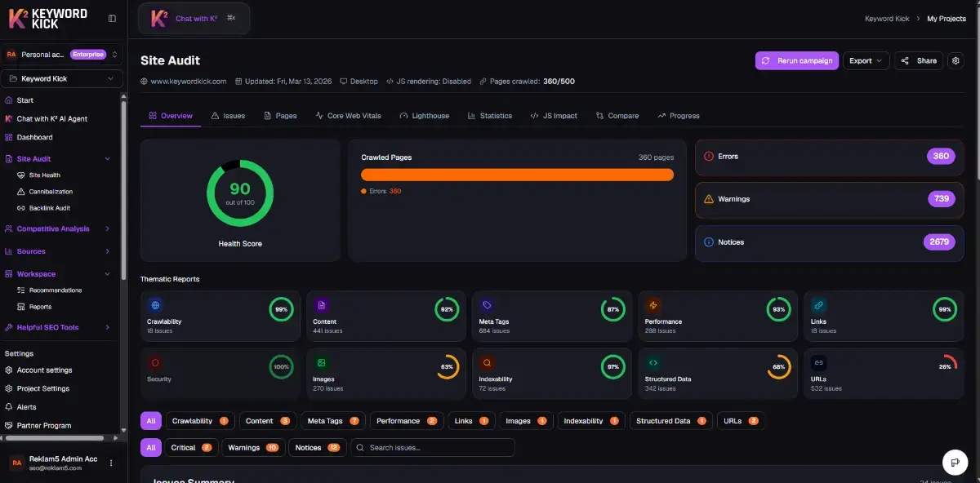Expand the Export dropdown
Screen dimensions: 980x483
click(866, 60)
